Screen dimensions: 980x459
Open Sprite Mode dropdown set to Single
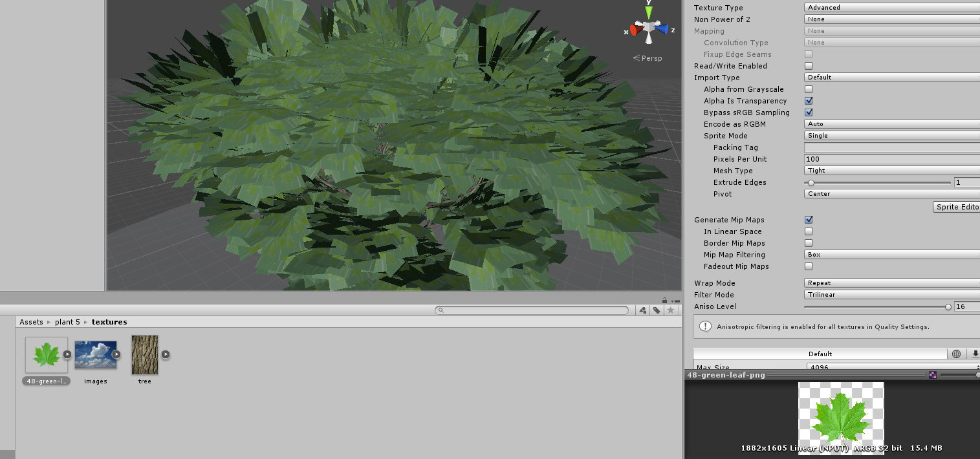pos(892,136)
